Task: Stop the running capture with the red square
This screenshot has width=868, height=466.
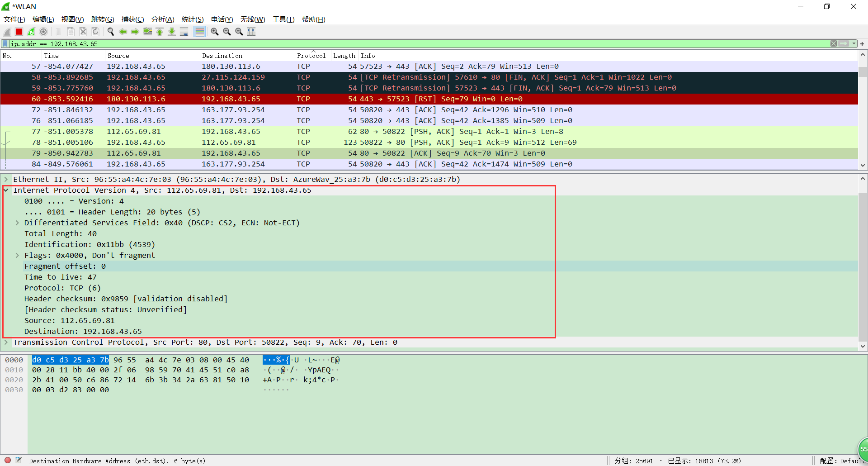Action: pyautogui.click(x=19, y=32)
